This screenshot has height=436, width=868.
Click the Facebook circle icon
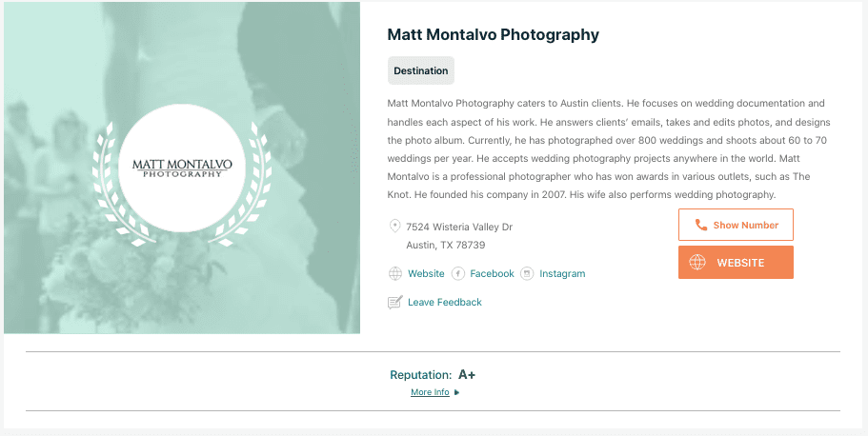458,274
